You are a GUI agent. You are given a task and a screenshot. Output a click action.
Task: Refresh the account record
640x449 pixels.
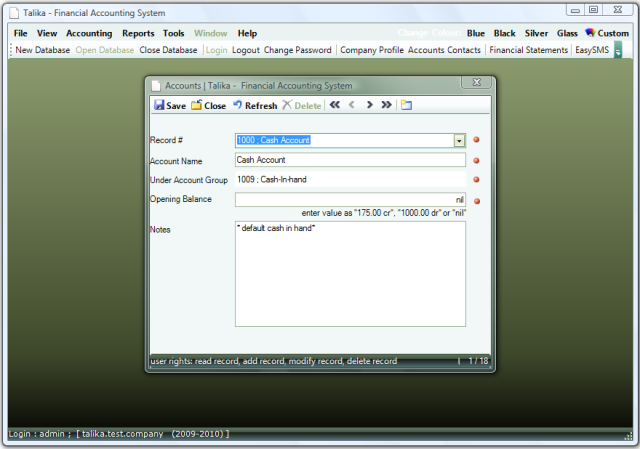pos(238,105)
